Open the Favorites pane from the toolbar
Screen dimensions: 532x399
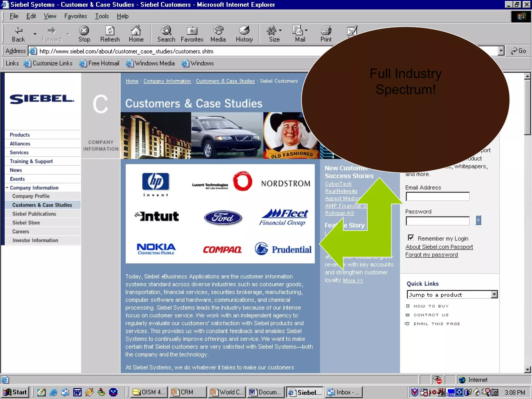coord(192,34)
